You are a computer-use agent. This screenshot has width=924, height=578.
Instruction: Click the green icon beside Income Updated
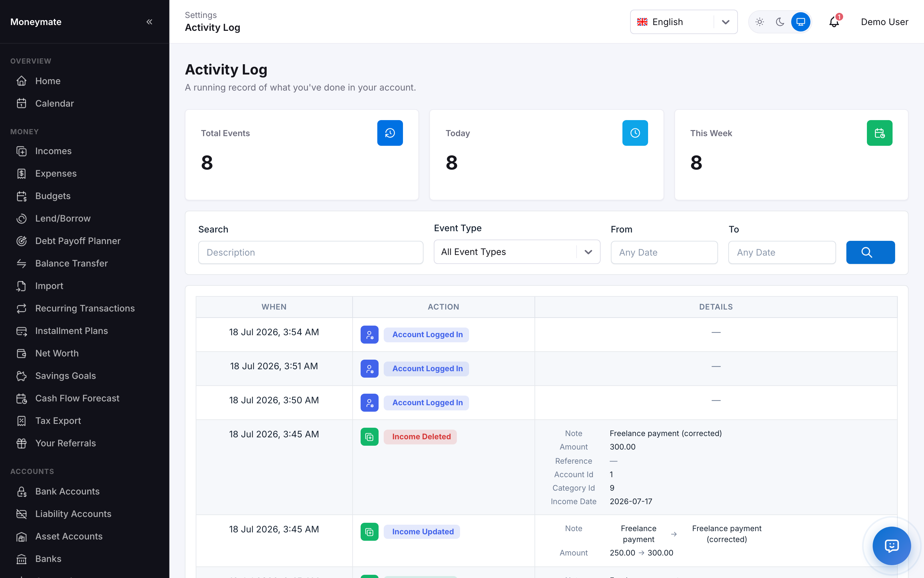pyautogui.click(x=369, y=532)
